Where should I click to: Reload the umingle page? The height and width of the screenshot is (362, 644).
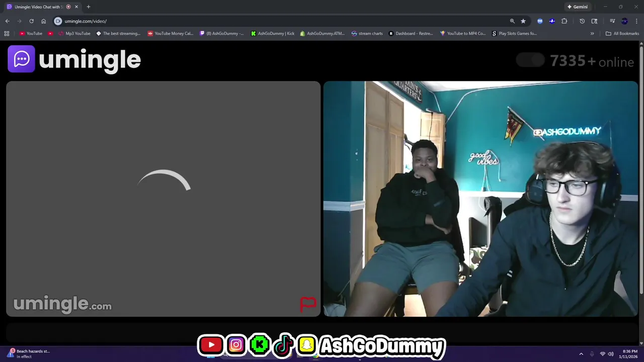coord(31,21)
